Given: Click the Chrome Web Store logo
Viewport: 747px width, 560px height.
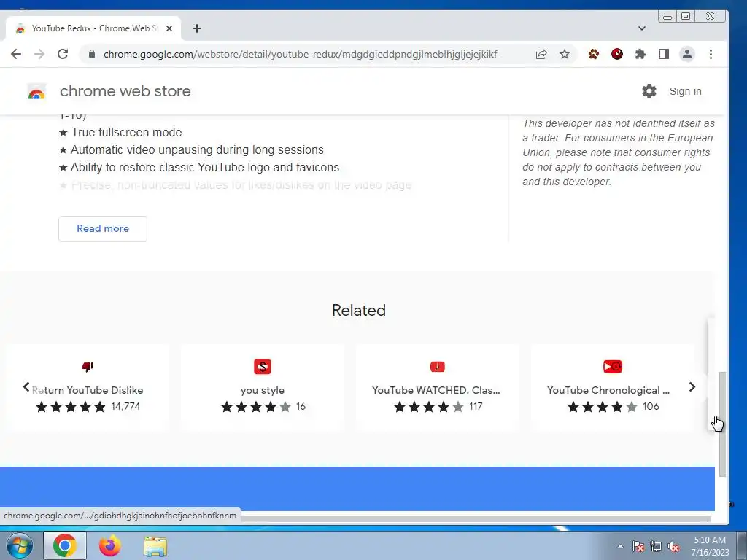Looking at the screenshot, I should click(x=36, y=91).
